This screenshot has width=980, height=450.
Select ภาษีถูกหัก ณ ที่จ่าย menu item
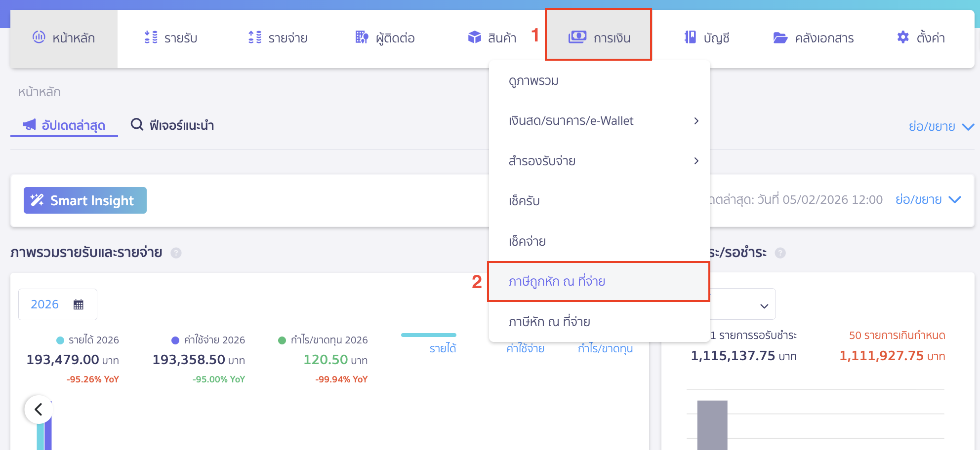557,282
